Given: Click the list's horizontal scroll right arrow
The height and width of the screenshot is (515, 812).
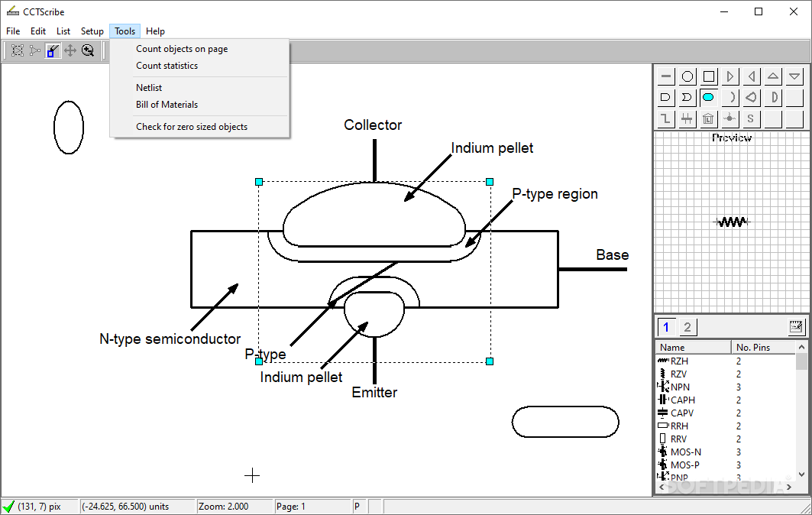Looking at the screenshot, I should pyautogui.click(x=789, y=487).
